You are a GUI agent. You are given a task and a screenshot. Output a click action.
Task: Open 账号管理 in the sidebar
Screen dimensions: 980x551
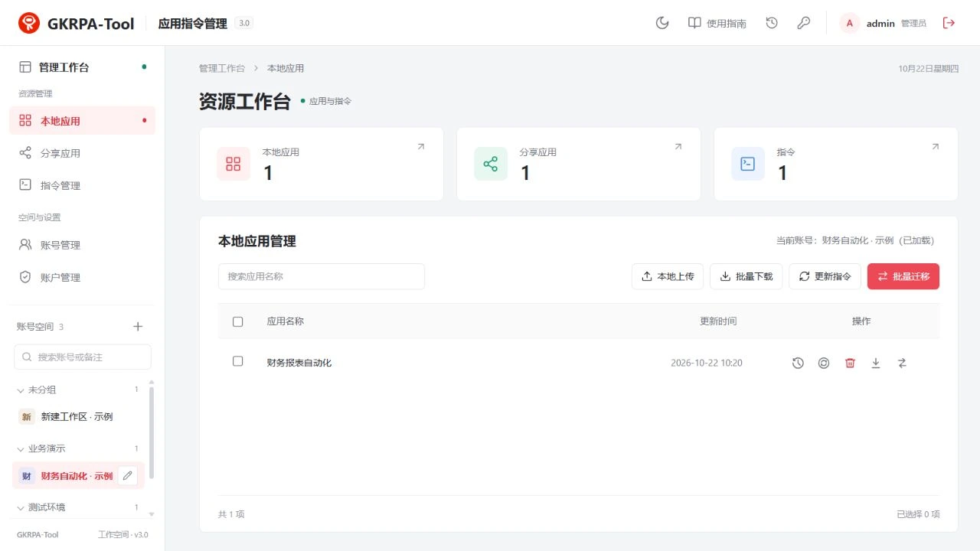[x=82, y=245]
